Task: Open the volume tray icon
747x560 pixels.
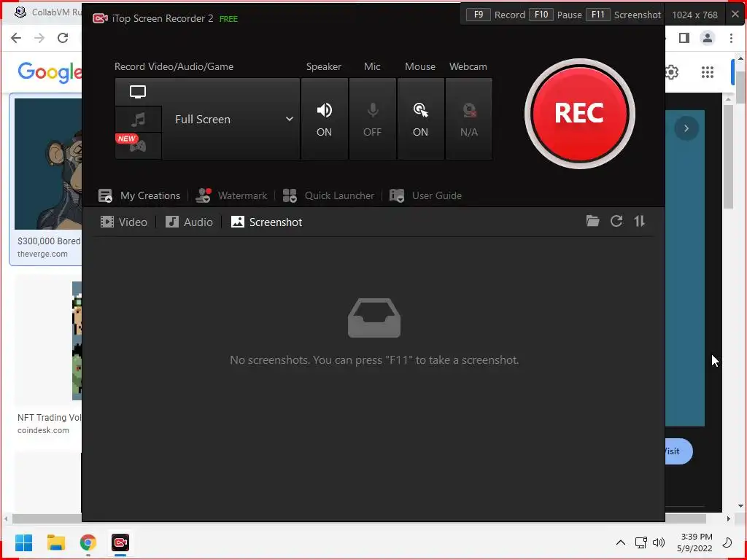Action: [x=659, y=542]
